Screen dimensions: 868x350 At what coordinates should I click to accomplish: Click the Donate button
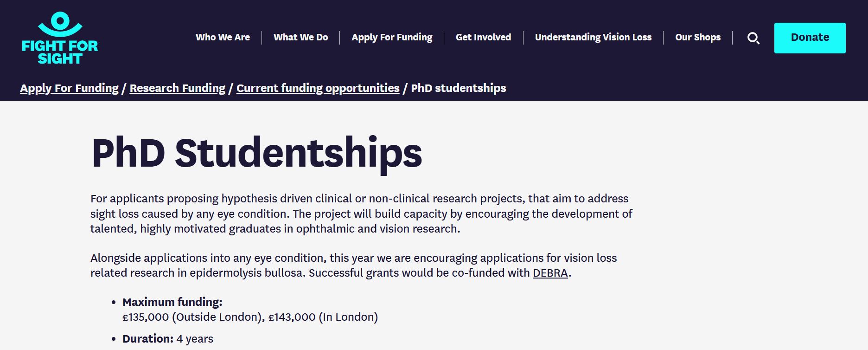pyautogui.click(x=810, y=38)
